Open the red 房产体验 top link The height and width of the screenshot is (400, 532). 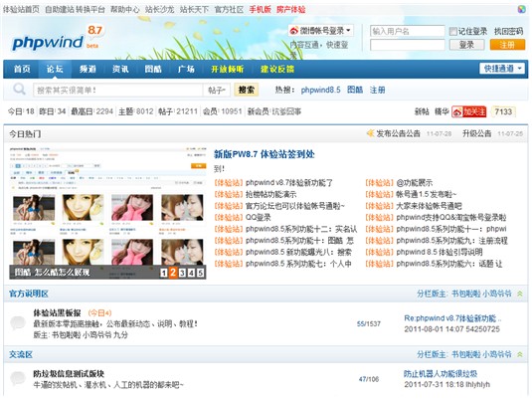click(290, 10)
